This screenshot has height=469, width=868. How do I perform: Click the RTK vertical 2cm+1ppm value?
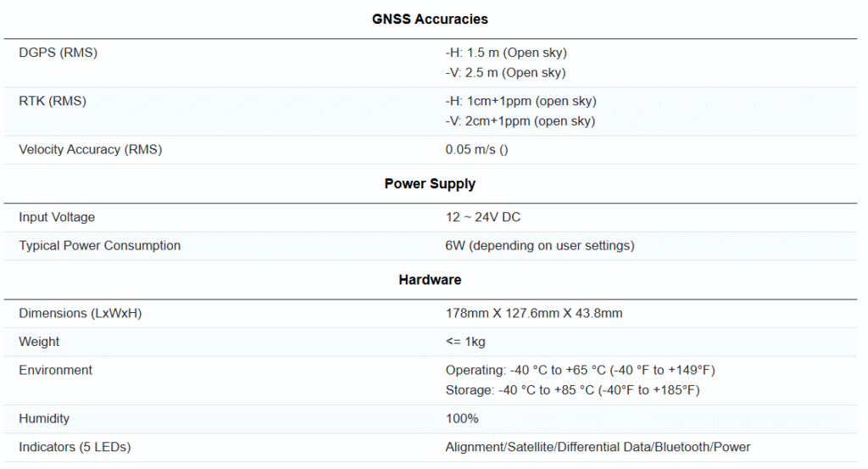pyautogui.click(x=520, y=121)
